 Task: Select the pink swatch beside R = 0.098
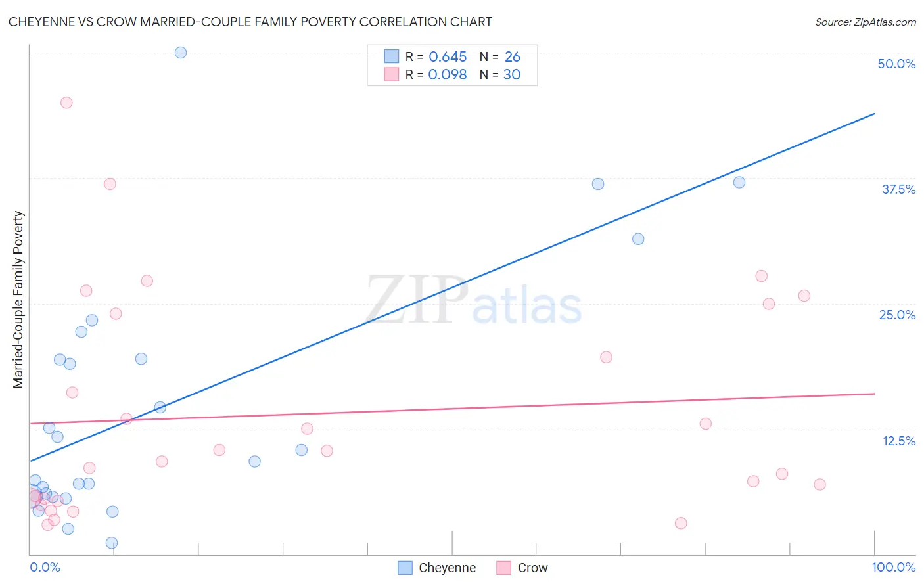(x=392, y=74)
